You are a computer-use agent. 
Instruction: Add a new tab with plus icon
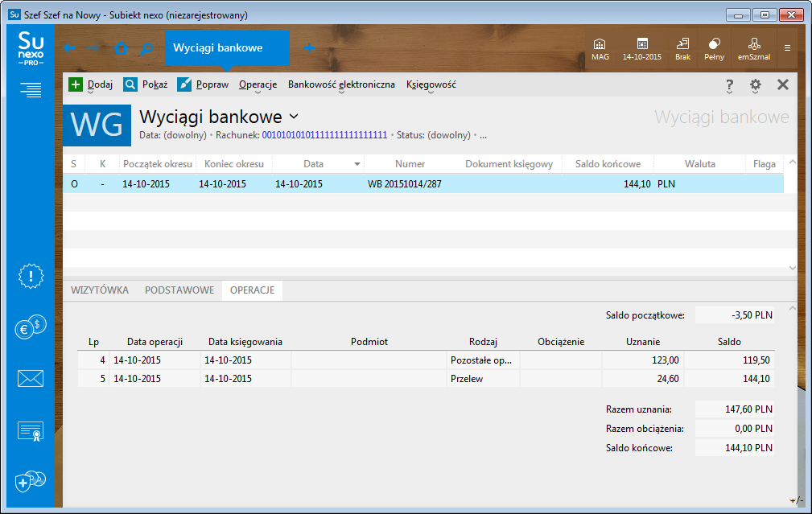point(310,48)
